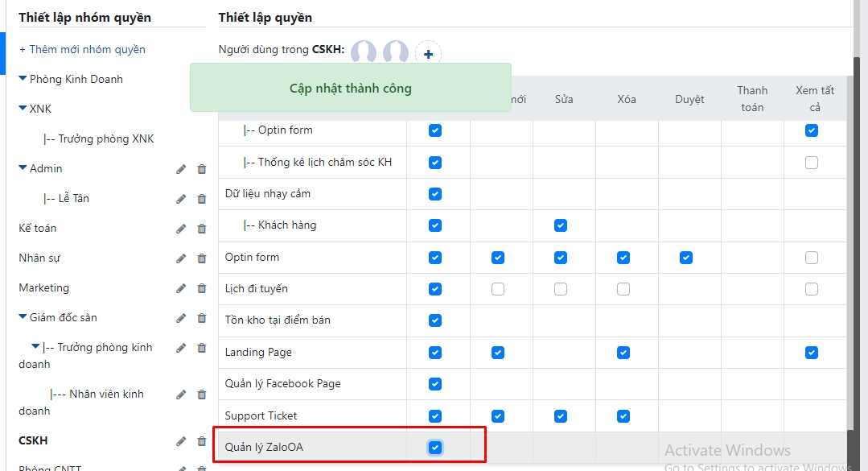Click the first user avatar in CSKH
This screenshot has width=868, height=471.
point(364,52)
